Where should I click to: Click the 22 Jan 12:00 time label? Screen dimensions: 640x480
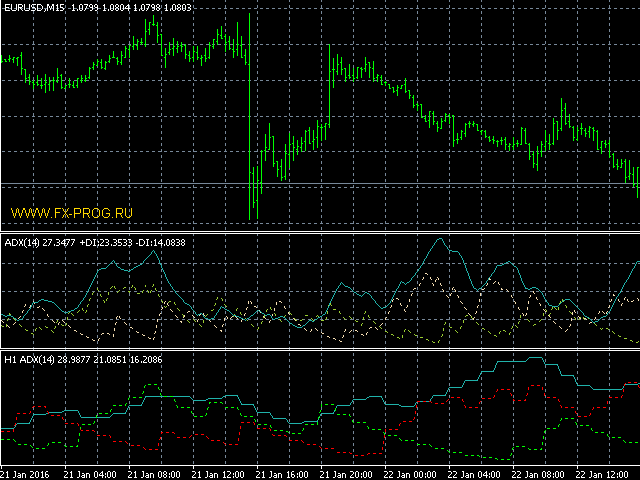[602, 475]
